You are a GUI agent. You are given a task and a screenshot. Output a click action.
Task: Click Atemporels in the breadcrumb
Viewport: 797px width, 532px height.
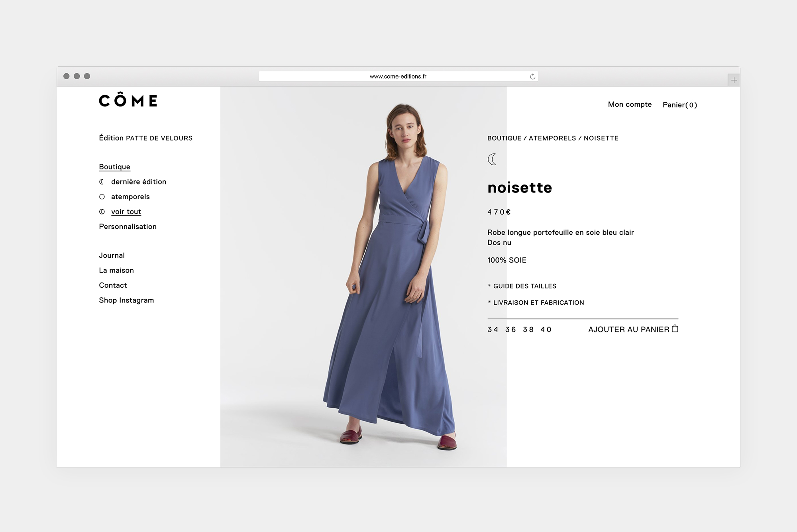[552, 138]
